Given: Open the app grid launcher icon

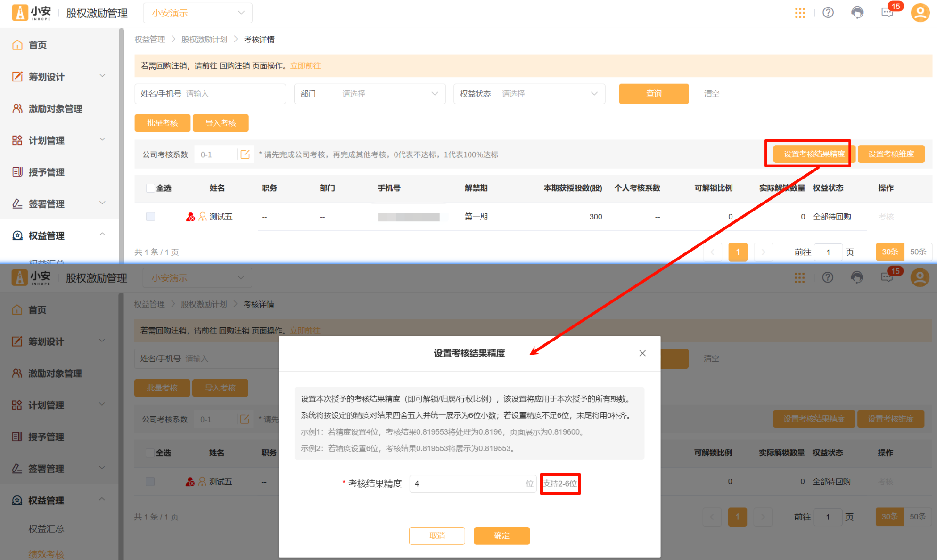Looking at the screenshot, I should (800, 13).
